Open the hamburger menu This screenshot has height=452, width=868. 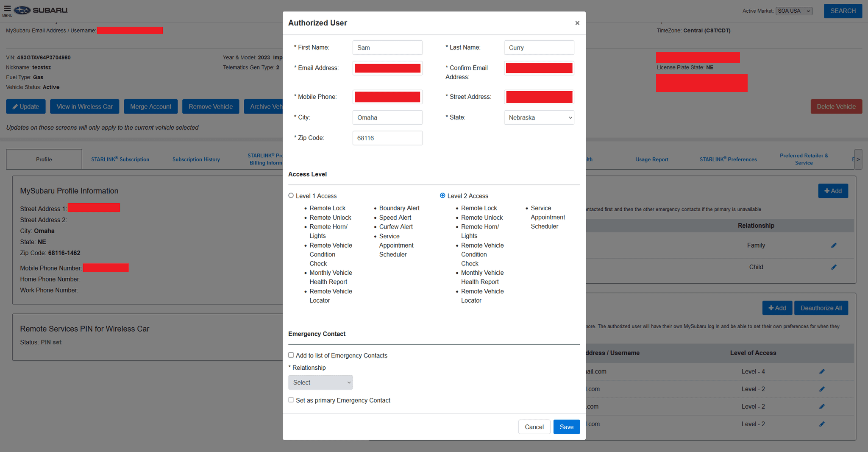[x=7, y=9]
